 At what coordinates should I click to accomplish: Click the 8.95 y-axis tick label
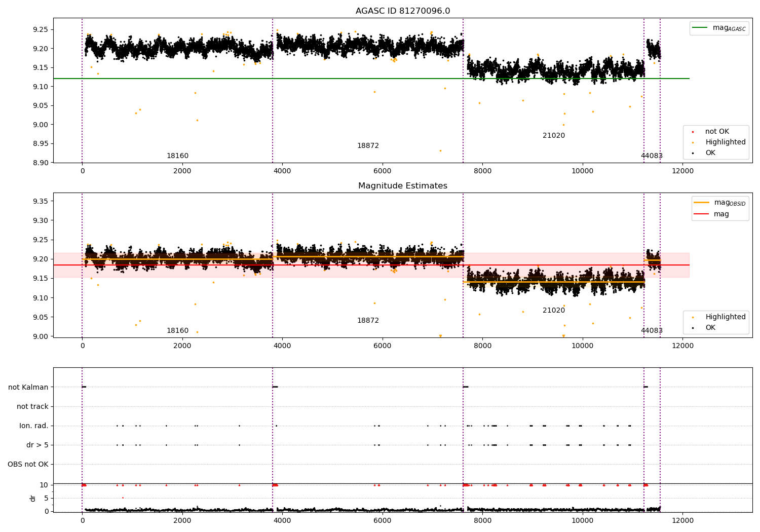40,144
